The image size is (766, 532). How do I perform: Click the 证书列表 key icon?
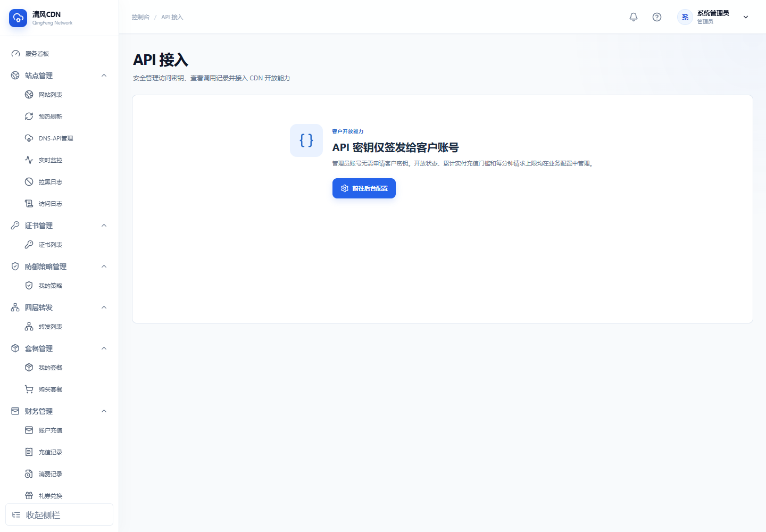29,245
